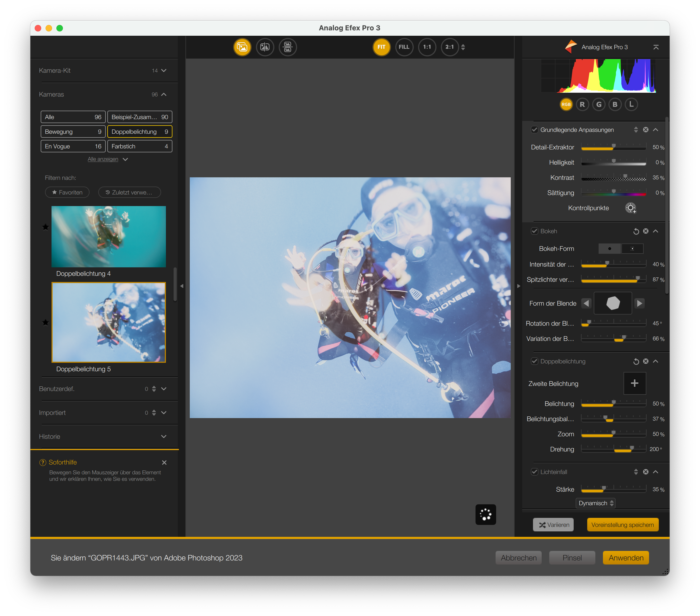Expand the Kamera-Kit section
Image resolution: width=700 pixels, height=616 pixels.
pyautogui.click(x=164, y=70)
